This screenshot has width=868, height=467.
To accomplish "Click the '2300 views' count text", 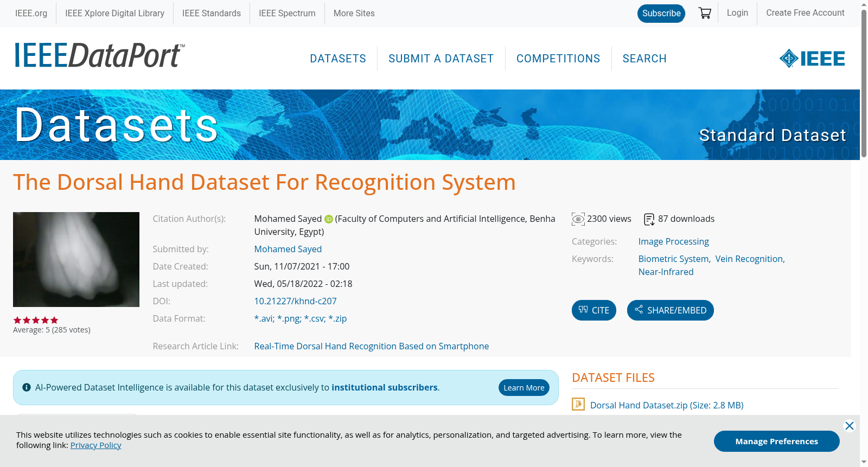I will pos(609,219).
